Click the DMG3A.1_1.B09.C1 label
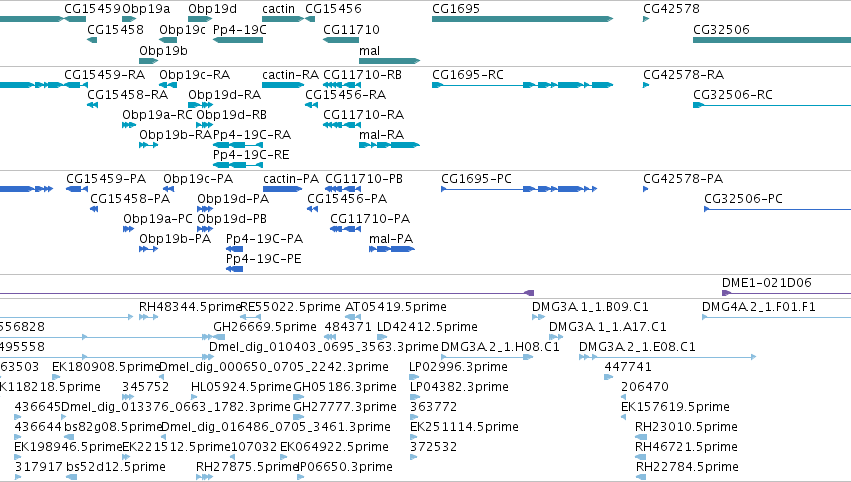851x482 pixels. pyautogui.click(x=590, y=307)
